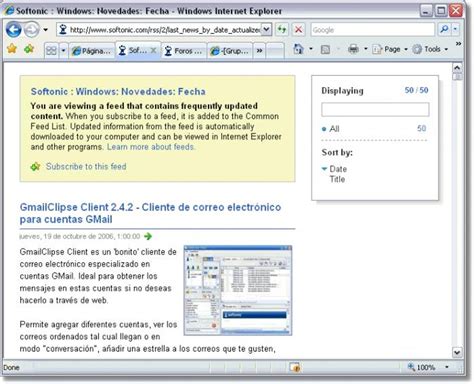Sort the feed by Title
The image size is (474, 384).
pyautogui.click(x=337, y=179)
